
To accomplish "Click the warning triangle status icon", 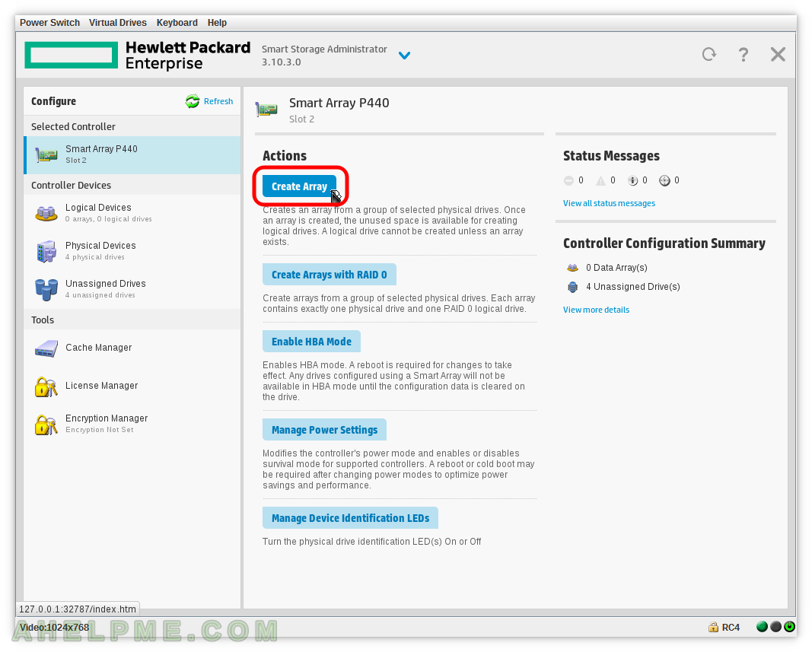I will (600, 180).
